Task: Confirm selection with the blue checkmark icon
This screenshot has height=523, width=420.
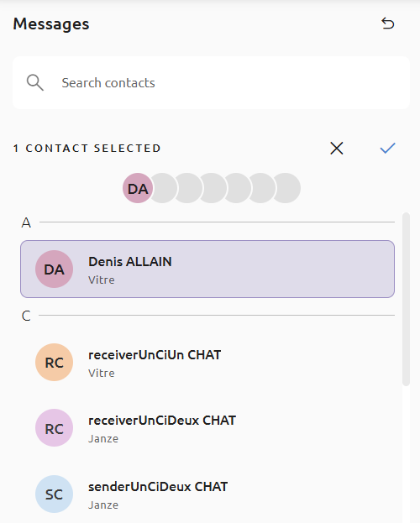Action: 387,148
